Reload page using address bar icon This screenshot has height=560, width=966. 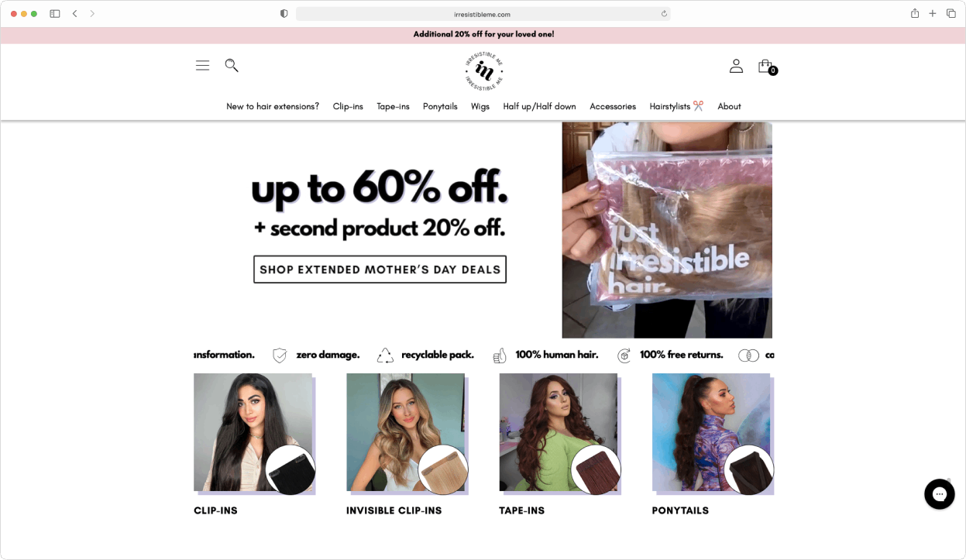[x=664, y=14]
